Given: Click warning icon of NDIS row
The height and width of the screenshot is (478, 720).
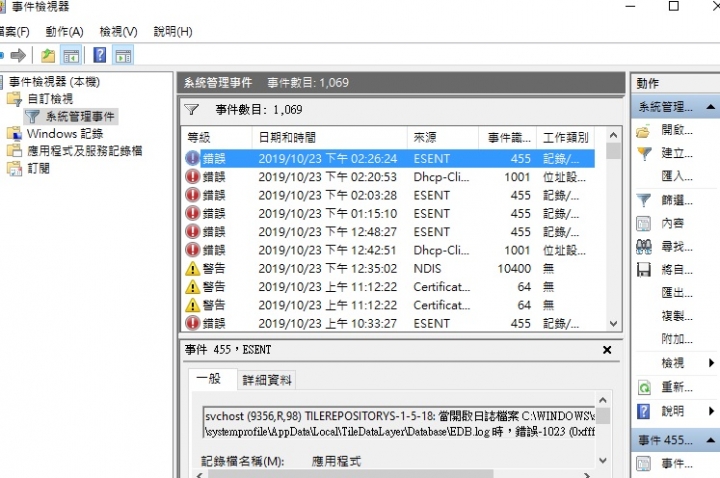Looking at the screenshot, I should [x=192, y=269].
